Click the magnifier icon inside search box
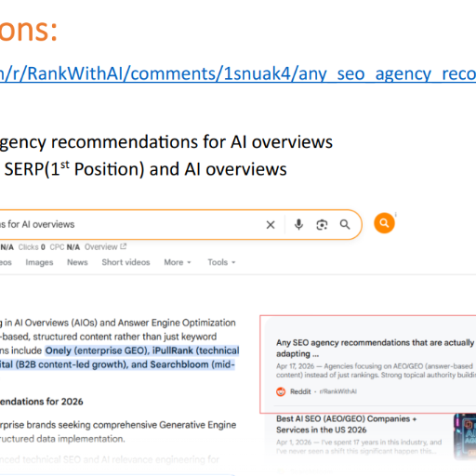This screenshot has height=476, width=476. click(x=345, y=224)
